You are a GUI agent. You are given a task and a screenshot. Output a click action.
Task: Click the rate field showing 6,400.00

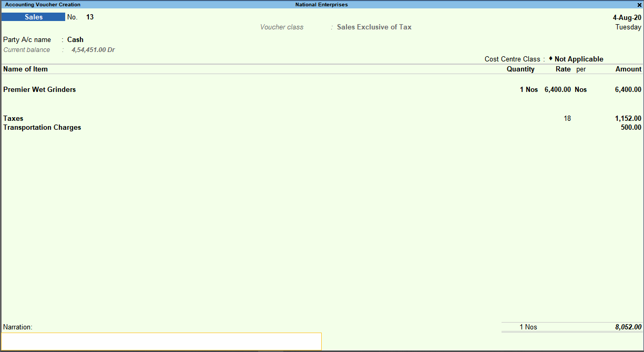coord(557,89)
